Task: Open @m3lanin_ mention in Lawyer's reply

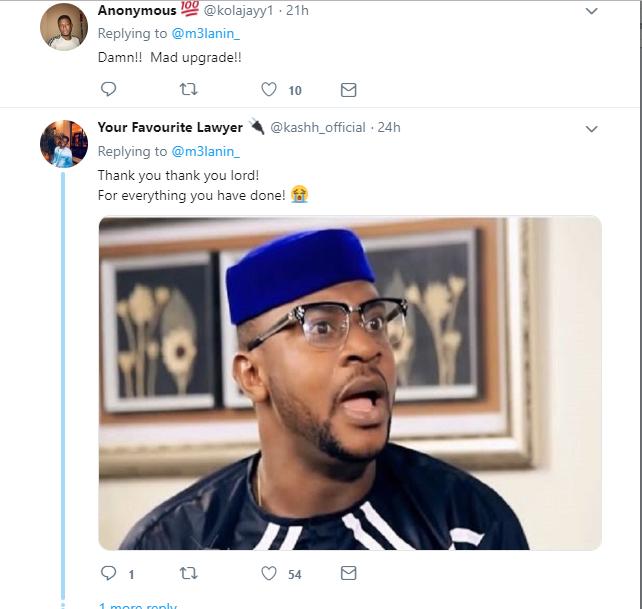Action: tap(206, 151)
